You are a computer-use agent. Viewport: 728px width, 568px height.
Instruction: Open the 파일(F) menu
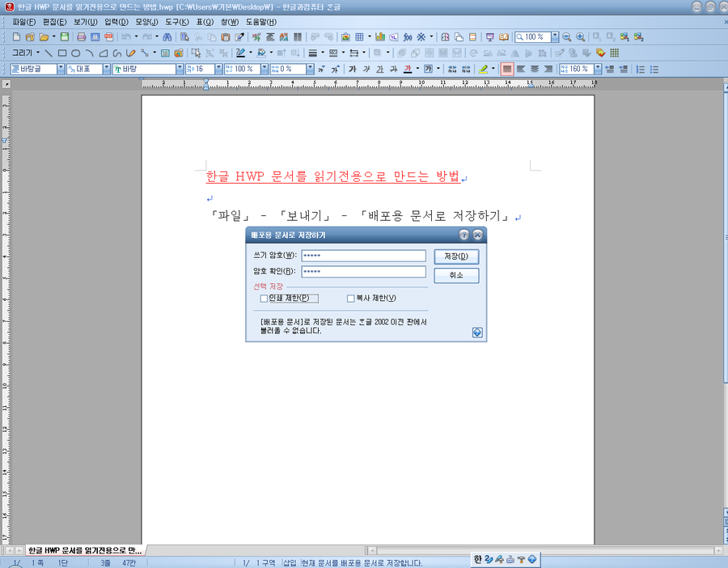23,22
